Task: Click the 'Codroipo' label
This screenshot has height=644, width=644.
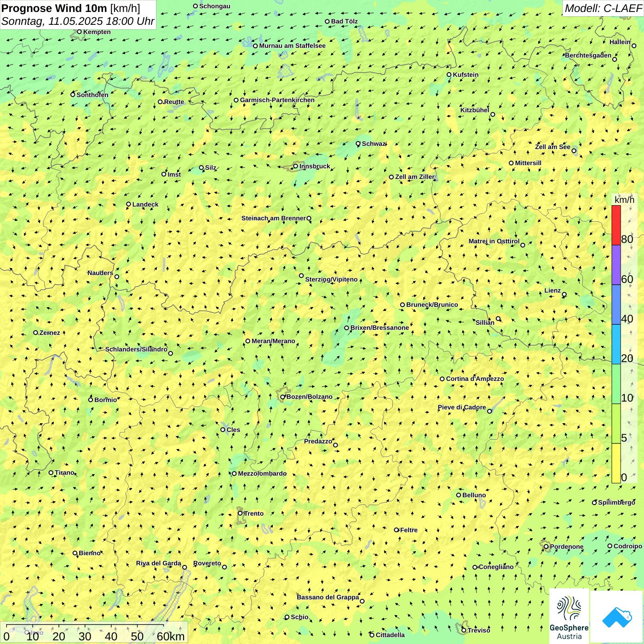Action: [x=628, y=546]
